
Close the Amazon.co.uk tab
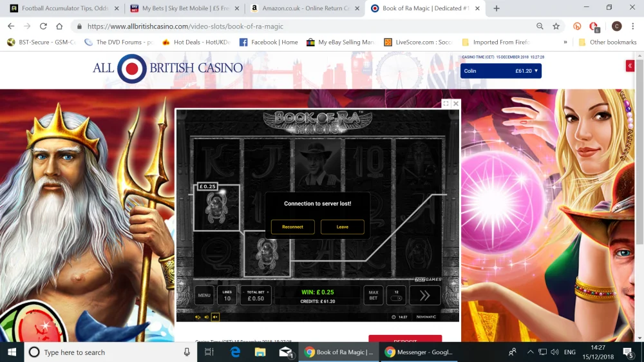pyautogui.click(x=357, y=8)
